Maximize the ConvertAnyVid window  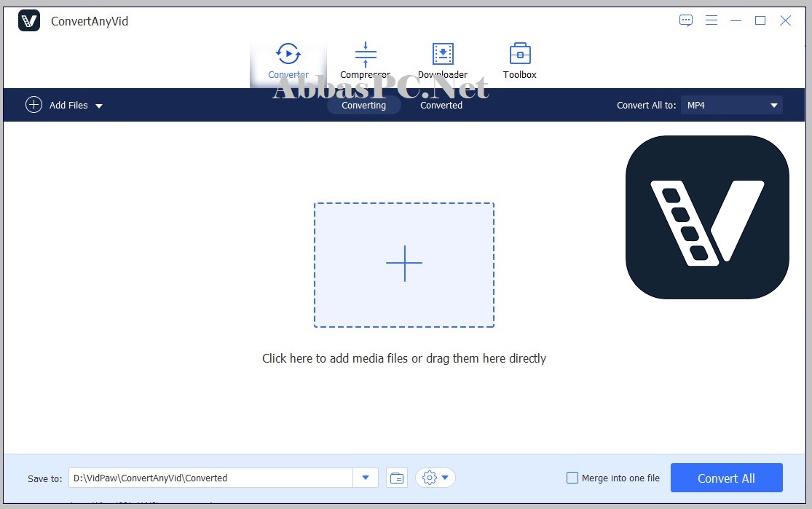(x=760, y=20)
